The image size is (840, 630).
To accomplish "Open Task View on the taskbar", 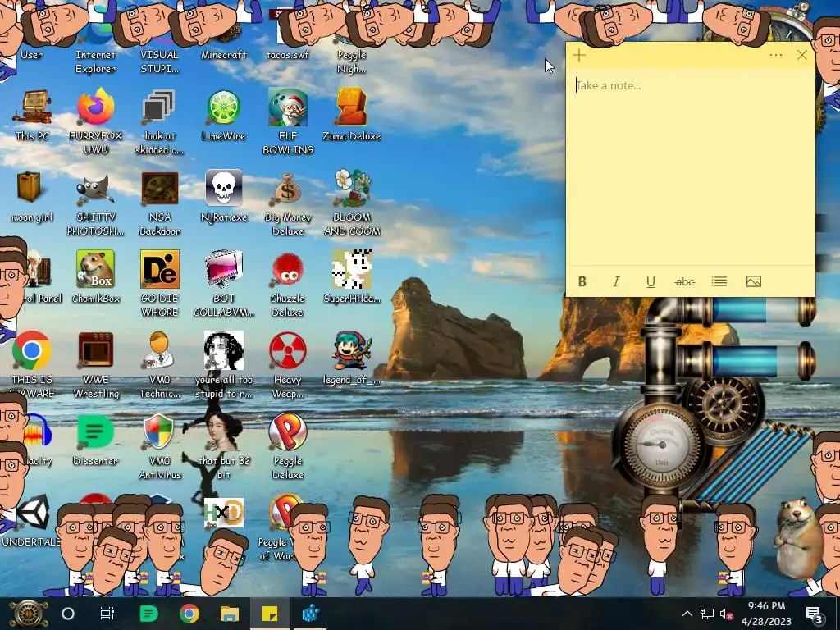I will click(x=107, y=614).
